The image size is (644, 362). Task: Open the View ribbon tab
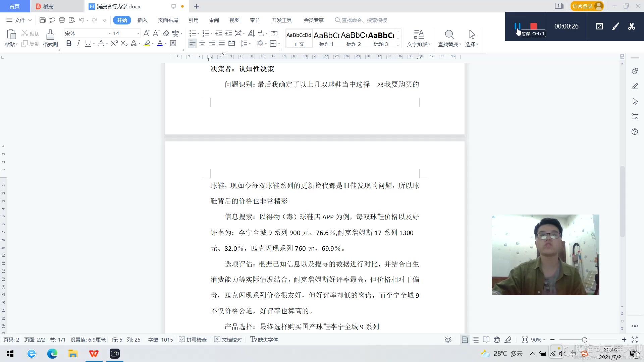(234, 20)
